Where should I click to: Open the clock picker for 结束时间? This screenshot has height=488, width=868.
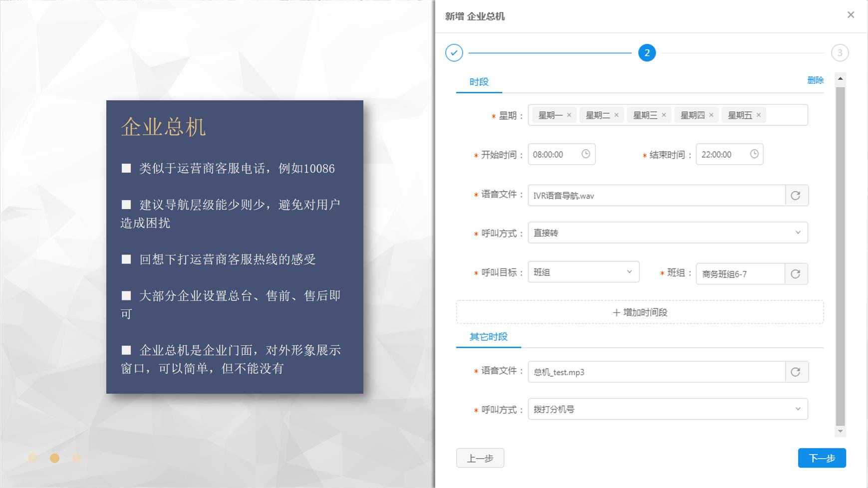pos(754,154)
